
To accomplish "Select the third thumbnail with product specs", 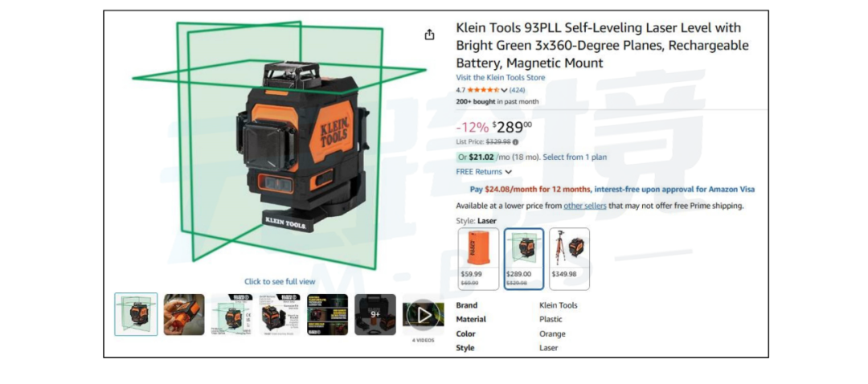I will [x=232, y=314].
